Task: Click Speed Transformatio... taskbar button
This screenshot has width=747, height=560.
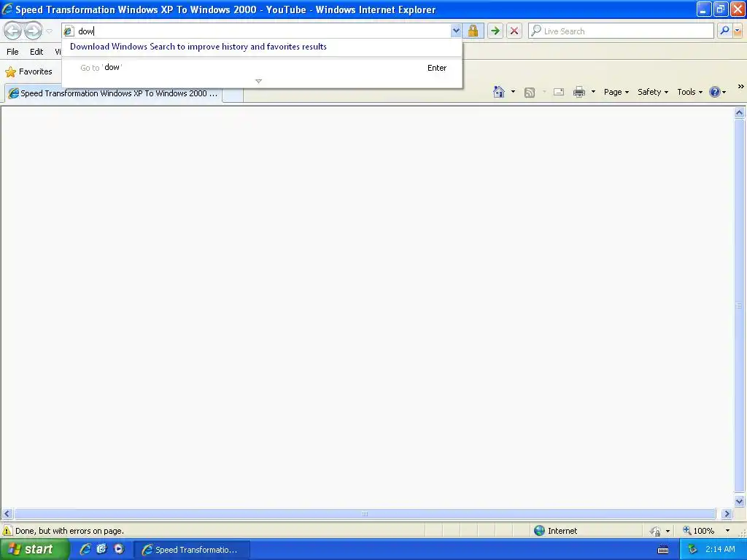Action: click(x=191, y=550)
